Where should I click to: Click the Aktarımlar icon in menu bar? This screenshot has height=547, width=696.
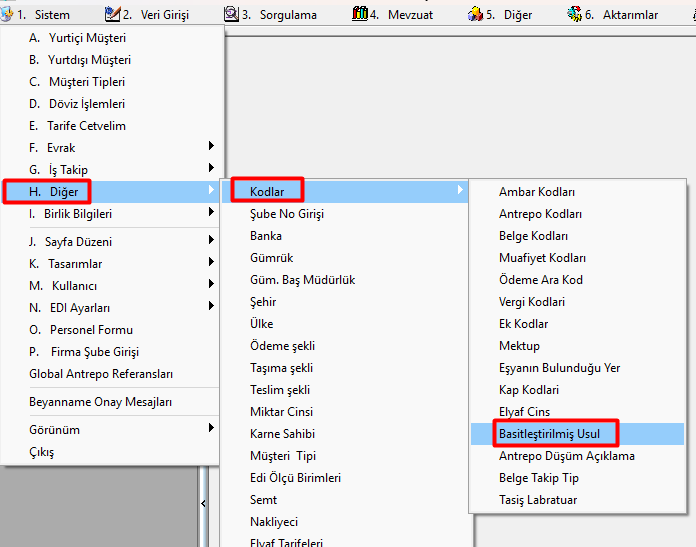click(574, 14)
